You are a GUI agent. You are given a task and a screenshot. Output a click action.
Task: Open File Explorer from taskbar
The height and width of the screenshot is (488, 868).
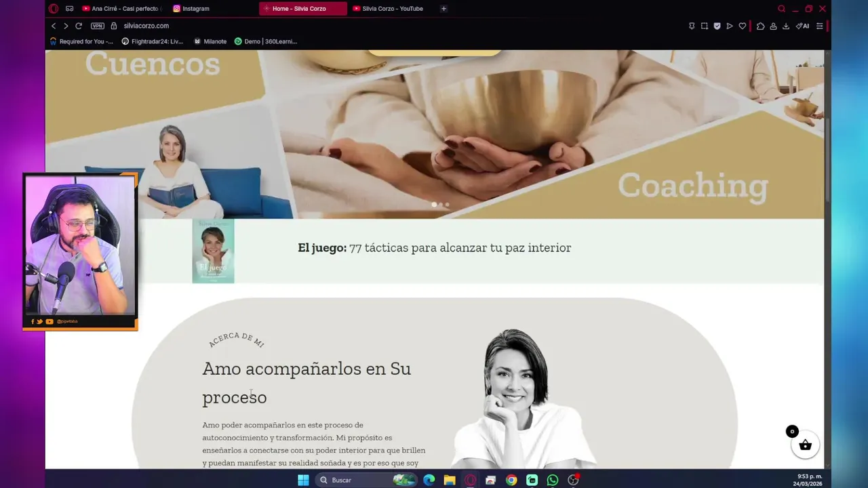point(450,480)
